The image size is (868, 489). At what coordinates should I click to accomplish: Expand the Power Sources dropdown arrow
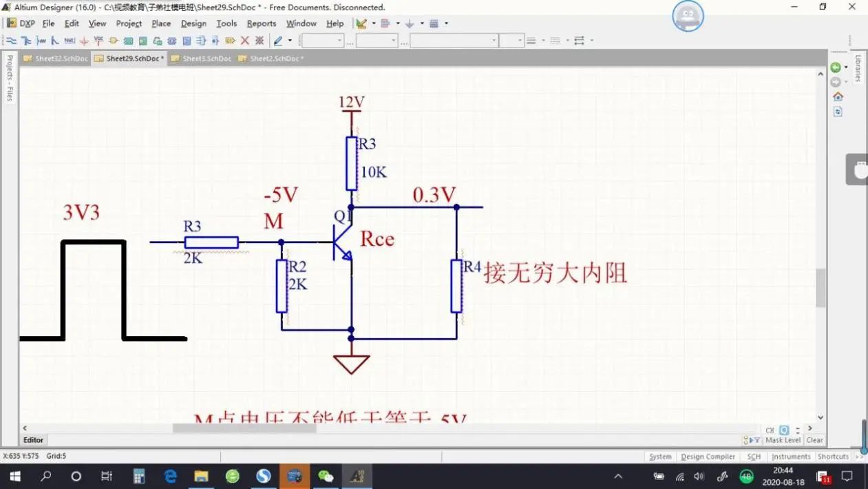(x=422, y=23)
